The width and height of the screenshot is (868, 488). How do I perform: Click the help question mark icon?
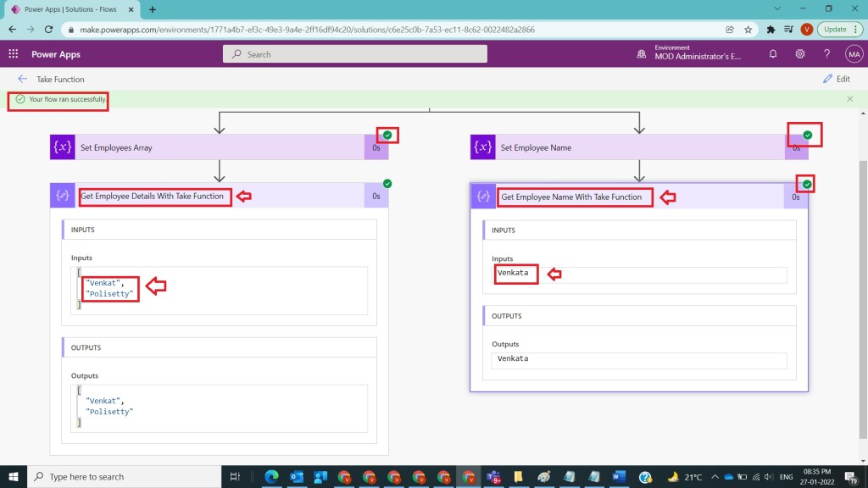[827, 54]
